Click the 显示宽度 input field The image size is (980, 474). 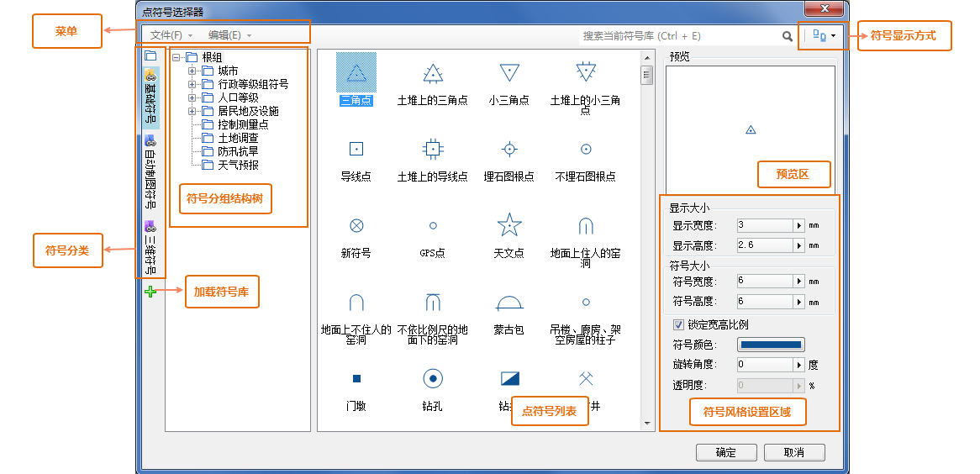[764, 225]
